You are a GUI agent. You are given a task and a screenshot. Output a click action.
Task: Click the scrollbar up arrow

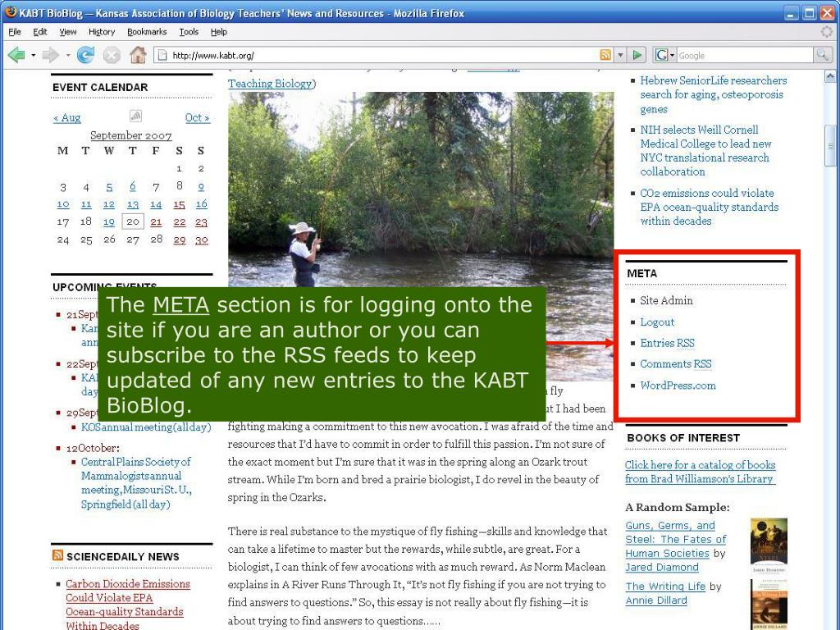(x=830, y=76)
